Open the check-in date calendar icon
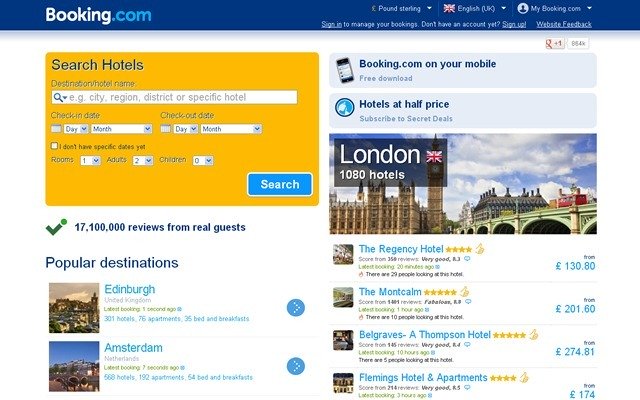Screen dimensions: 640x400 coord(56,129)
